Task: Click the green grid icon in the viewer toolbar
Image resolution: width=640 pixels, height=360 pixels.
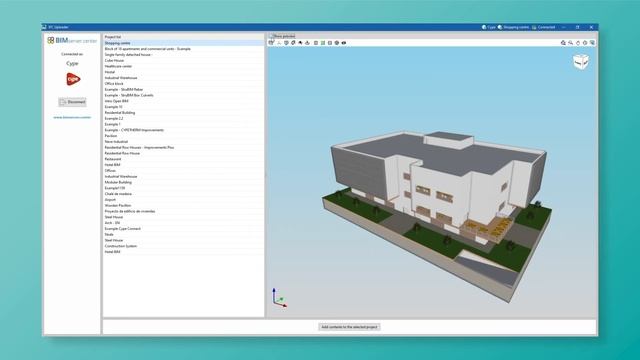Action: pyautogui.click(x=322, y=42)
